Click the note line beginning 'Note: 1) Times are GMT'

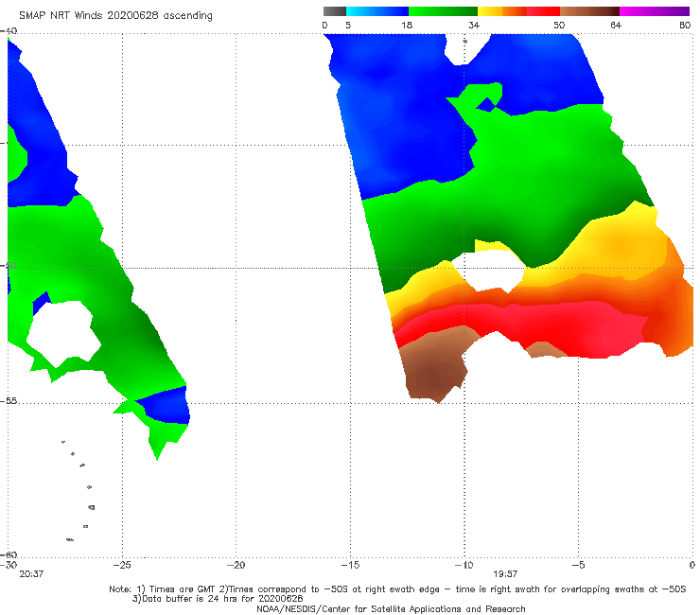click(x=397, y=589)
